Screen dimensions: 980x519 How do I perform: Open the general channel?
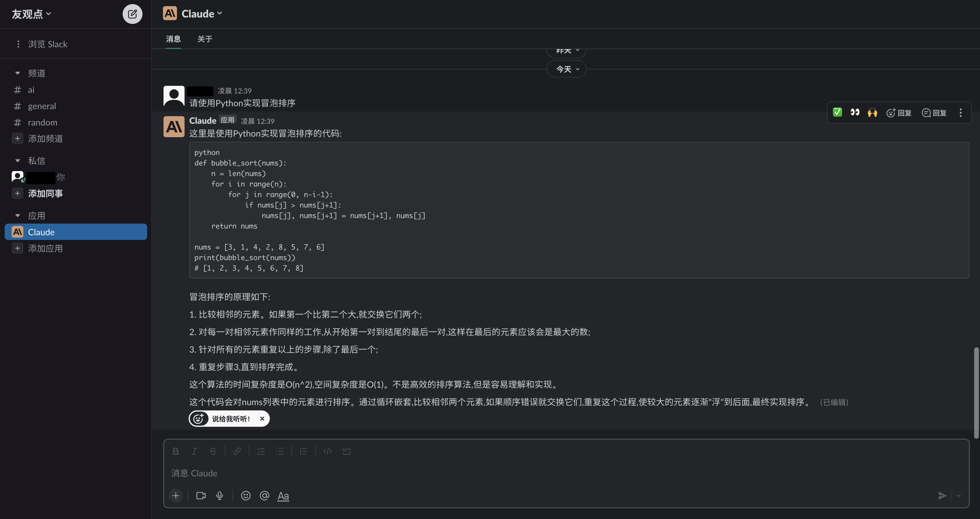click(x=42, y=106)
